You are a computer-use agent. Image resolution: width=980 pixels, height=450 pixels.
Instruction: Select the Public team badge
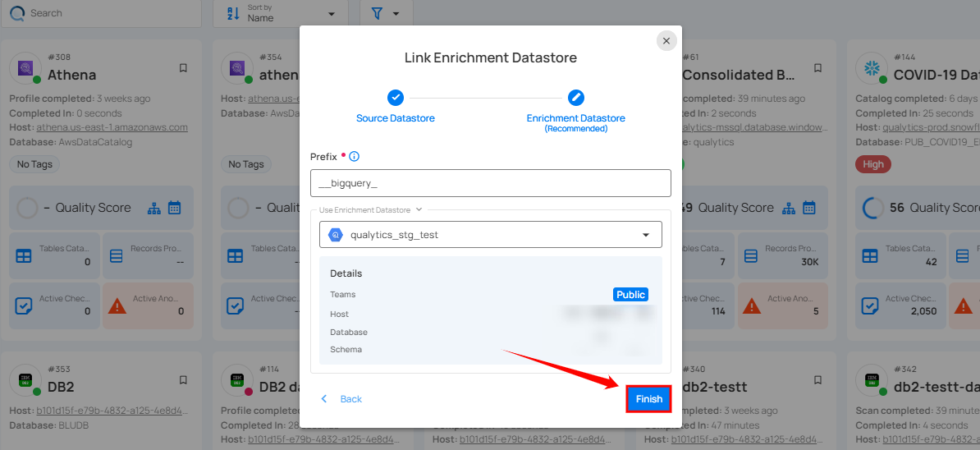click(630, 294)
